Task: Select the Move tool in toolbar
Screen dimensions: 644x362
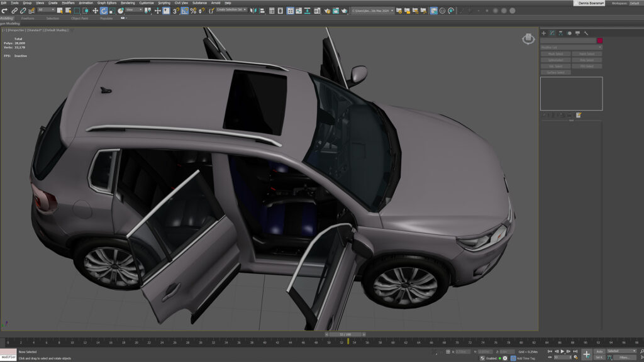Action: tap(96, 11)
